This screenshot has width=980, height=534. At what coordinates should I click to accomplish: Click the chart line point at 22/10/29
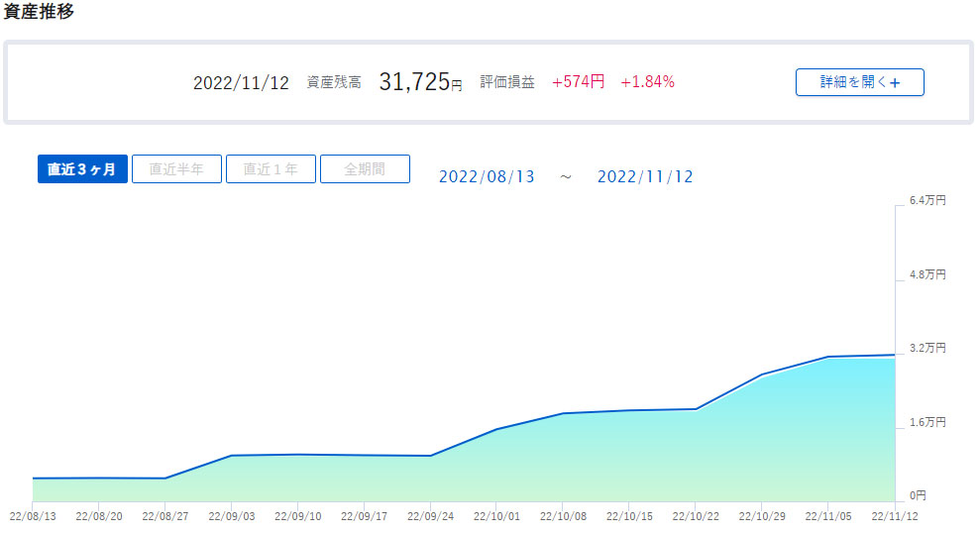click(x=762, y=374)
